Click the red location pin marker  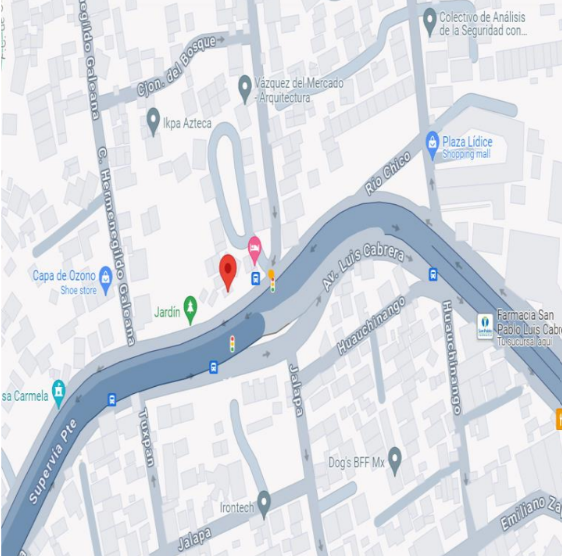point(228,272)
